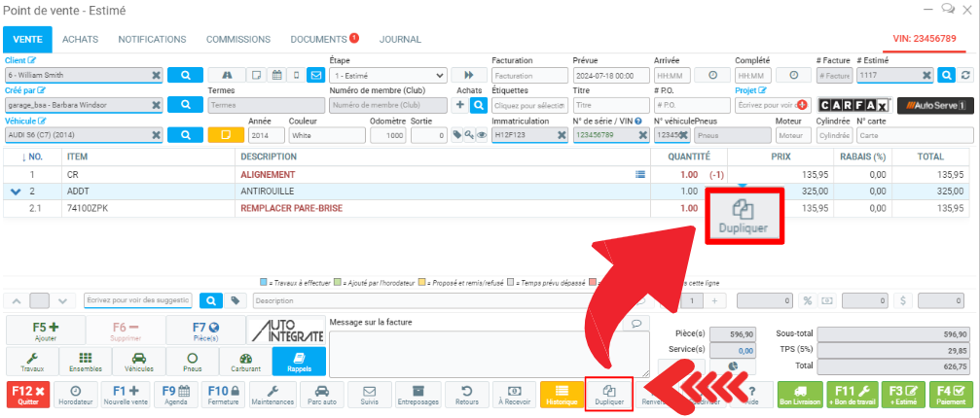
Task: Toggle the eye visibility icon near Sortie
Action: click(482, 135)
